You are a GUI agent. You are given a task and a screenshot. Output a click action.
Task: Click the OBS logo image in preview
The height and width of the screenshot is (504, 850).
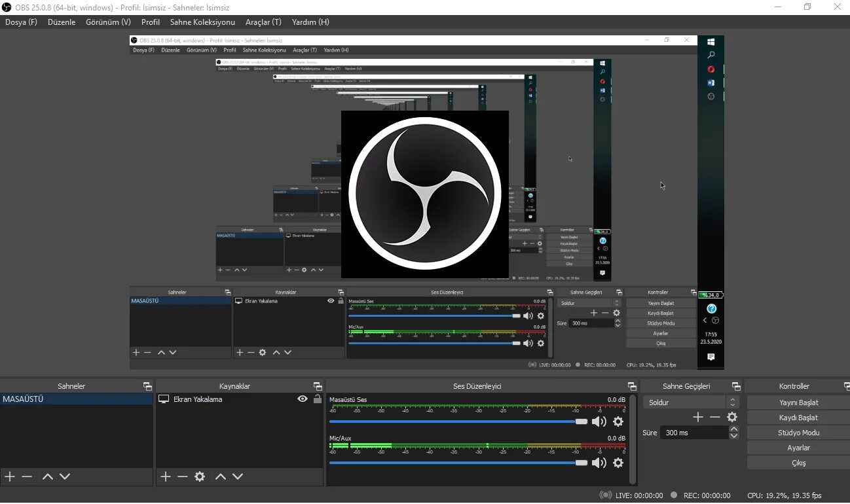(425, 194)
